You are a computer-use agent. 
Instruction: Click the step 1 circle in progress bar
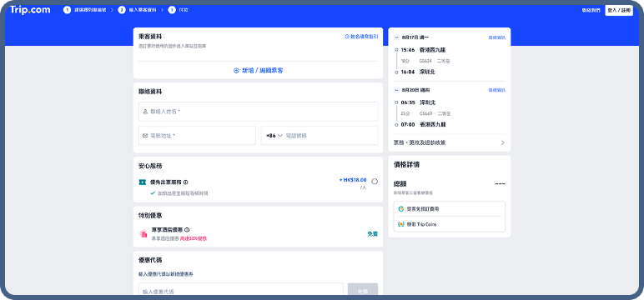pos(67,10)
